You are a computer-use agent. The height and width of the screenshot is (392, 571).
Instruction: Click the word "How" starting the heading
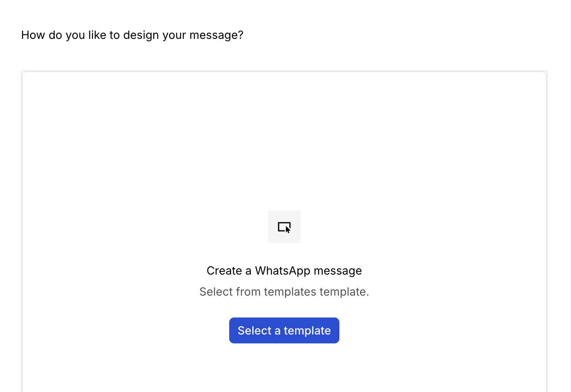click(33, 35)
